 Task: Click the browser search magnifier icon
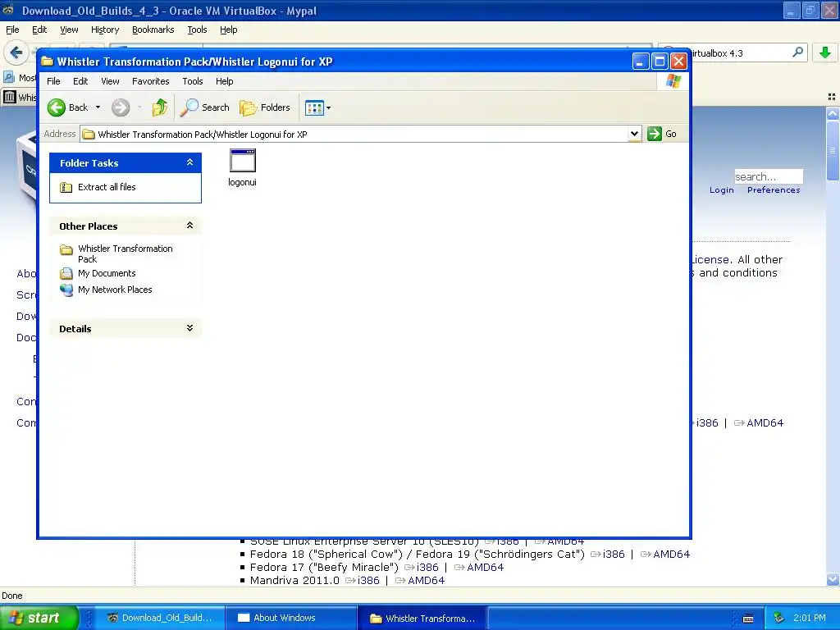797,52
